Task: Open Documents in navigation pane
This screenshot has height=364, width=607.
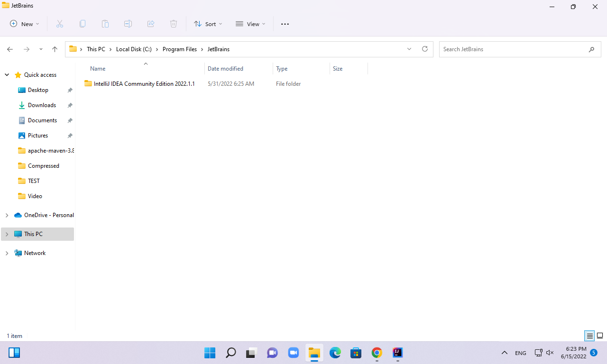Action: point(42,120)
